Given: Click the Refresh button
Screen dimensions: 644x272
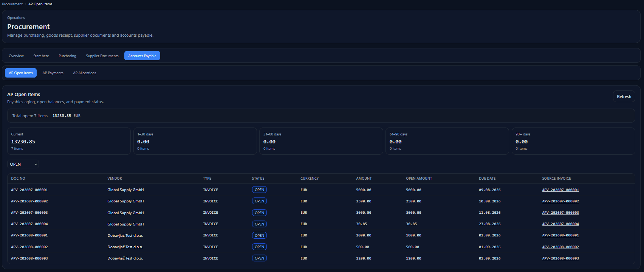Looking at the screenshot, I should (624, 96).
